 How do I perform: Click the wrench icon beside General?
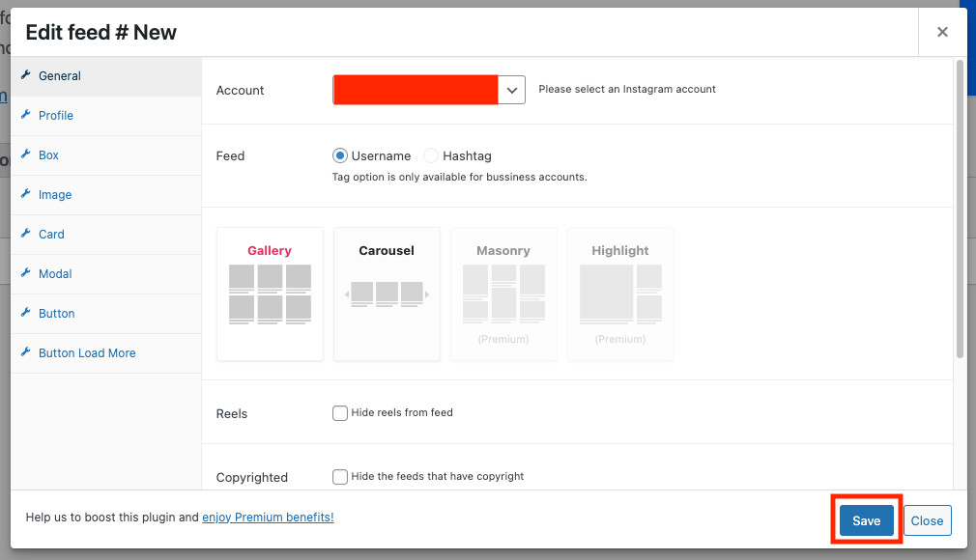(26, 75)
